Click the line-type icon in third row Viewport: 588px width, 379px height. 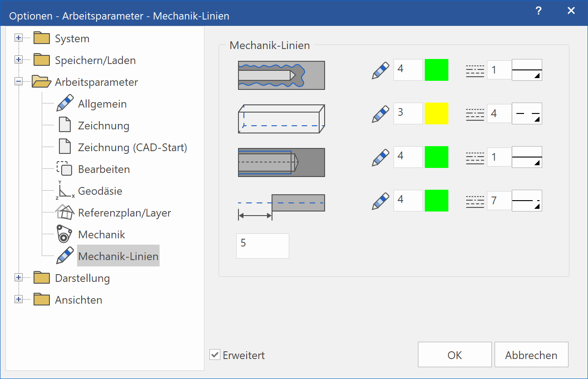(475, 158)
